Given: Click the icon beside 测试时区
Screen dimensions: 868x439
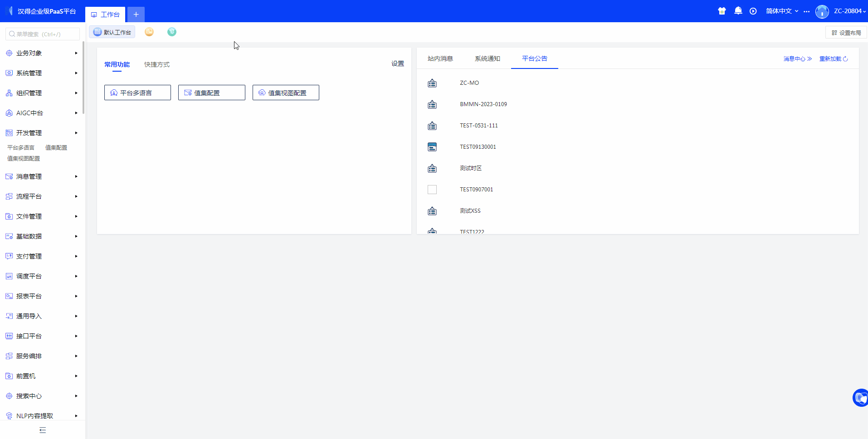Looking at the screenshot, I should (432, 168).
